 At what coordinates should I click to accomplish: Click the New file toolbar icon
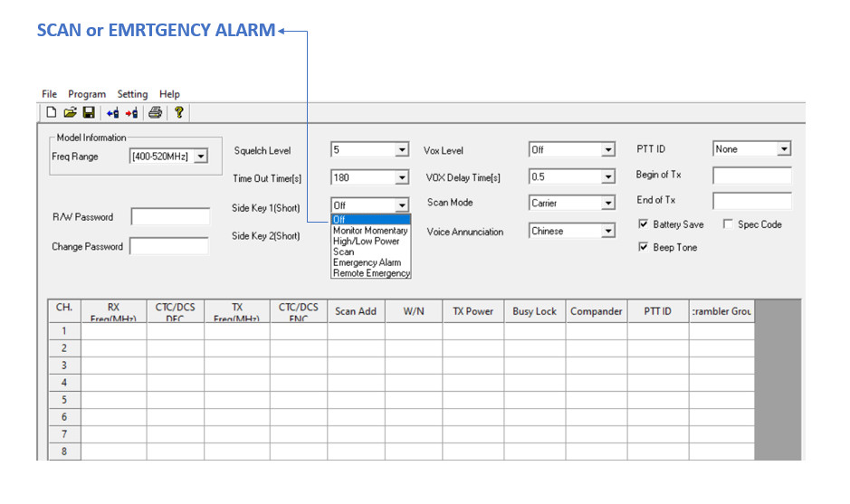[52, 113]
